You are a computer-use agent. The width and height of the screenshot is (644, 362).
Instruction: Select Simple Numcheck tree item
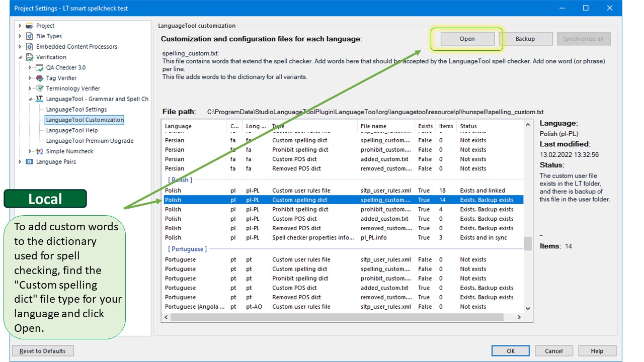coord(69,151)
